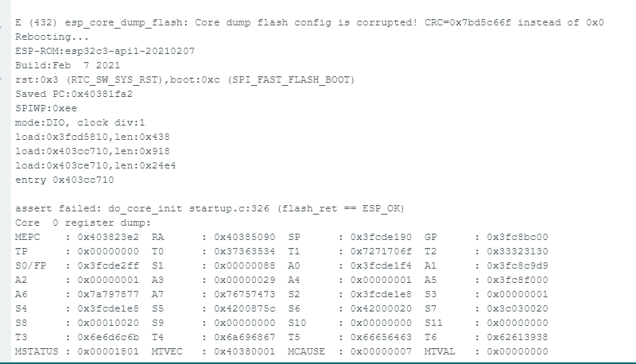
Task: Click the "entry 0x403cc710" line
Action: [x=65, y=180]
